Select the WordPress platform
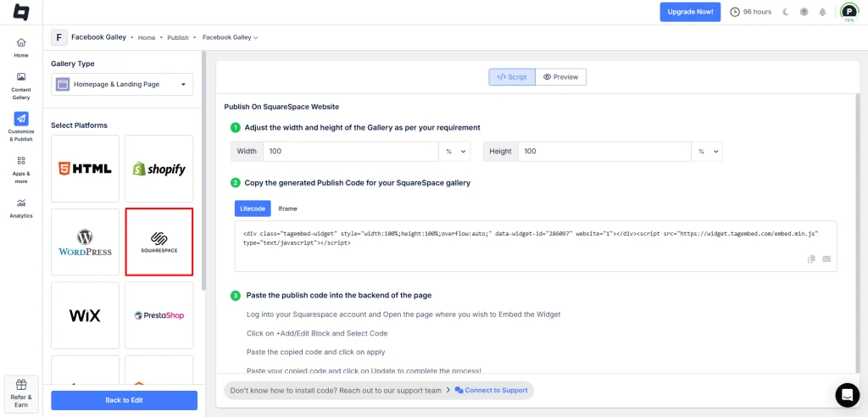The width and height of the screenshot is (868, 417). pyautogui.click(x=86, y=242)
